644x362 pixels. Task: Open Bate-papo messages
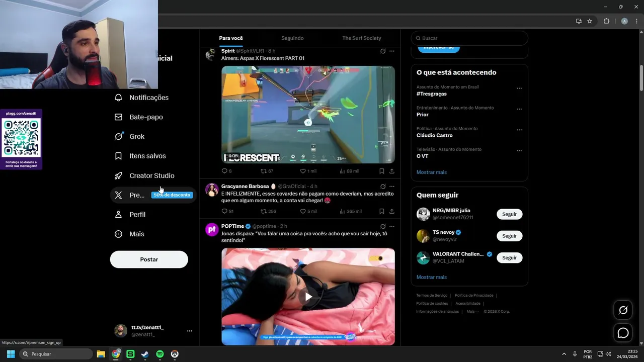tap(139, 117)
